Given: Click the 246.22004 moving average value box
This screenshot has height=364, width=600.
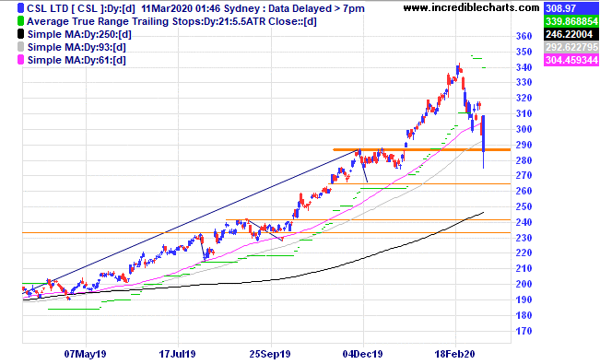Looking at the screenshot, I should point(571,34).
